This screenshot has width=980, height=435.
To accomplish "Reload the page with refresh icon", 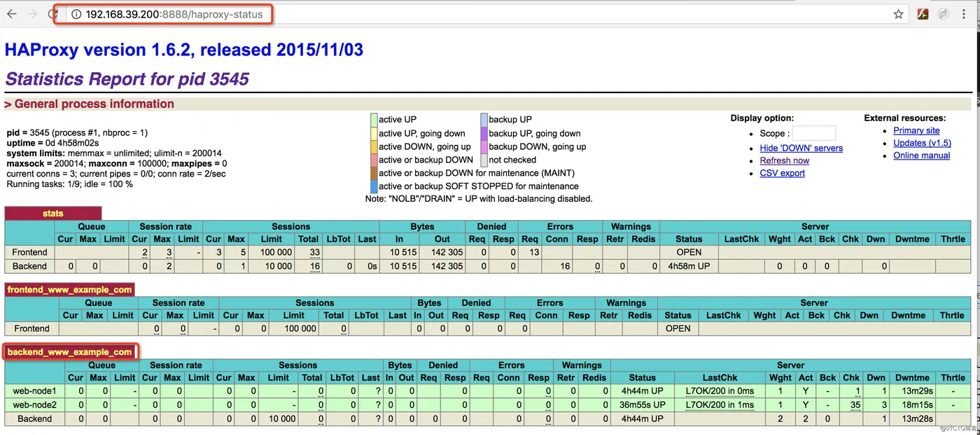I will click(x=53, y=14).
